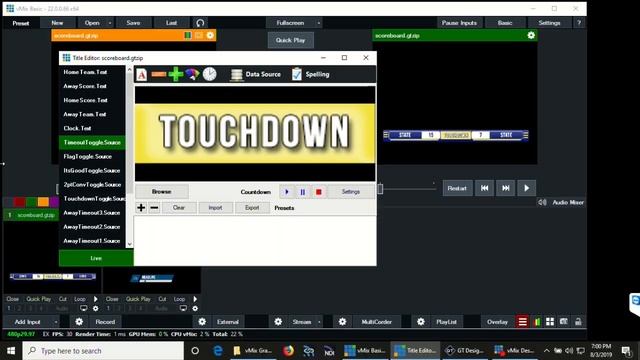
Task: Click Import presets button
Action: click(216, 208)
